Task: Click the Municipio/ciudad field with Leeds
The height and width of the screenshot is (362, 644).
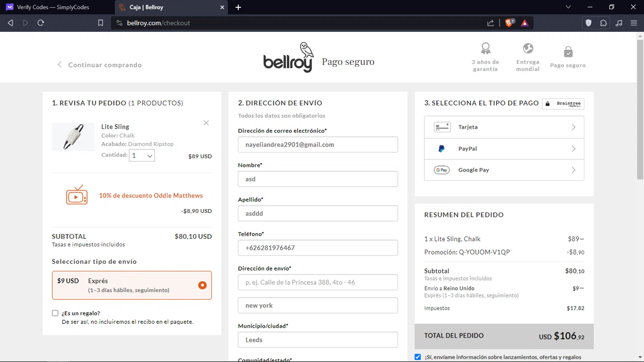Action: click(318, 340)
